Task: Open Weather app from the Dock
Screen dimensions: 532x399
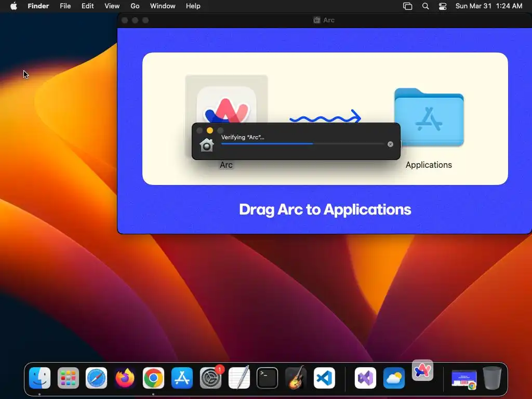Action: [x=394, y=378]
